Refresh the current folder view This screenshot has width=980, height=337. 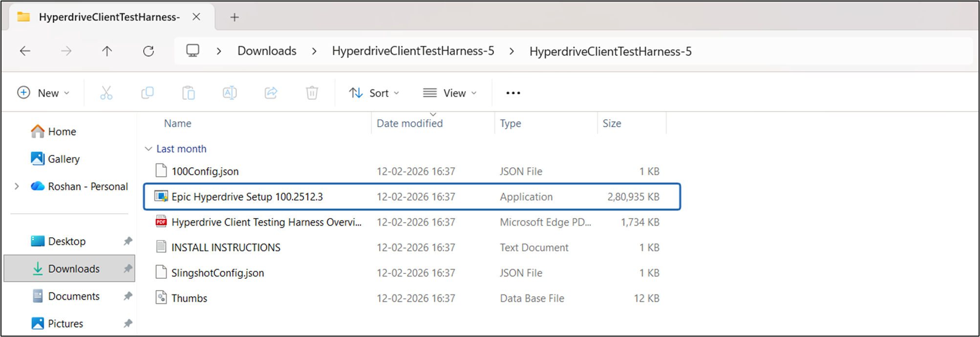[149, 51]
